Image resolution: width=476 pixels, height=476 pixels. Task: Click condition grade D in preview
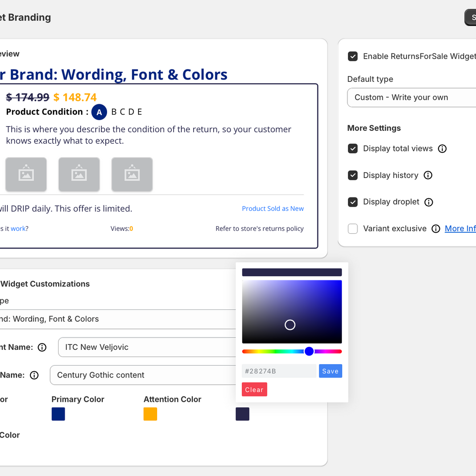(131, 112)
